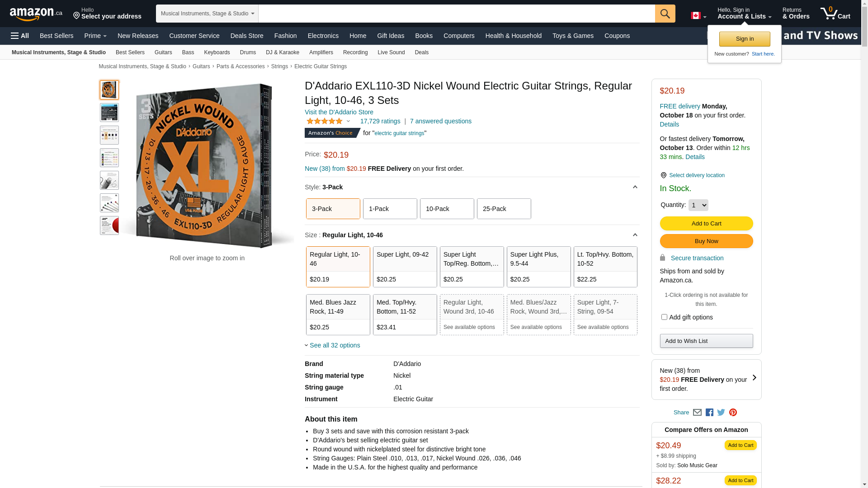This screenshot has width=868, height=488.
Task: Click the Amazon.ca logo
Action: pos(36,14)
